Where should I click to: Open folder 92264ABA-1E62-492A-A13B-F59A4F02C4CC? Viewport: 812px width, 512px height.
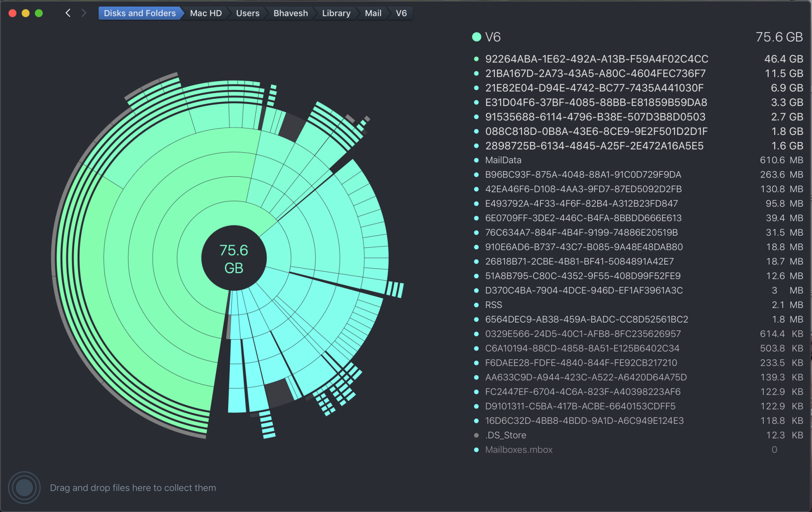click(596, 59)
